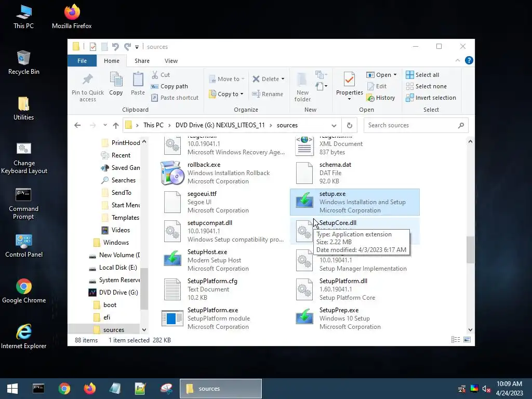Image resolution: width=532 pixels, height=399 pixels.
Task: Switch to the Share ribbon tab
Action: tap(142, 61)
